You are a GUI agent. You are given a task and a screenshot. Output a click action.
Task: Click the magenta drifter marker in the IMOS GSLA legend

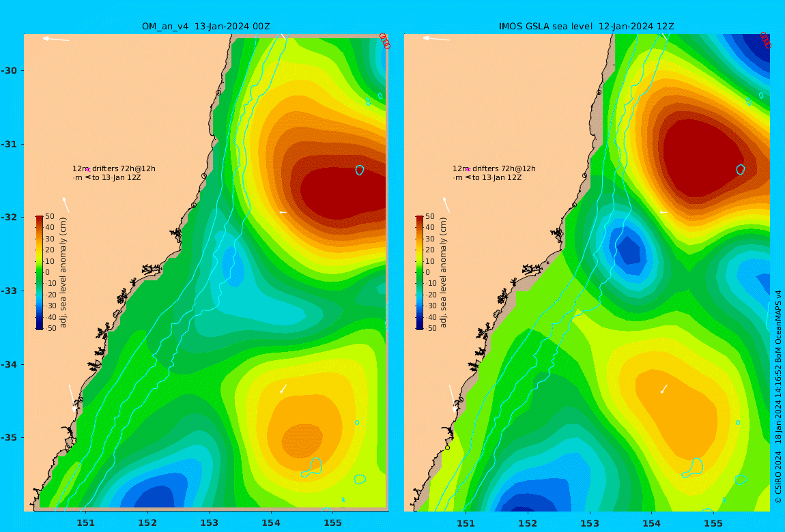click(x=468, y=170)
